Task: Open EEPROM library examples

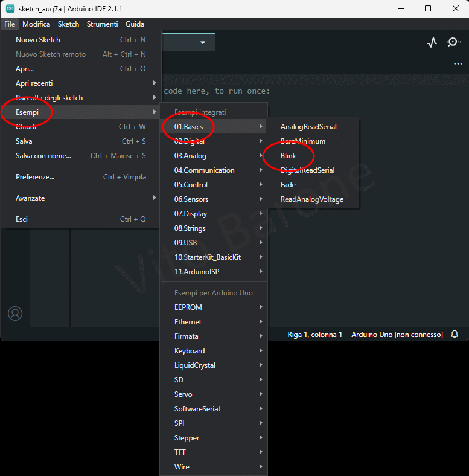Action: [x=214, y=307]
